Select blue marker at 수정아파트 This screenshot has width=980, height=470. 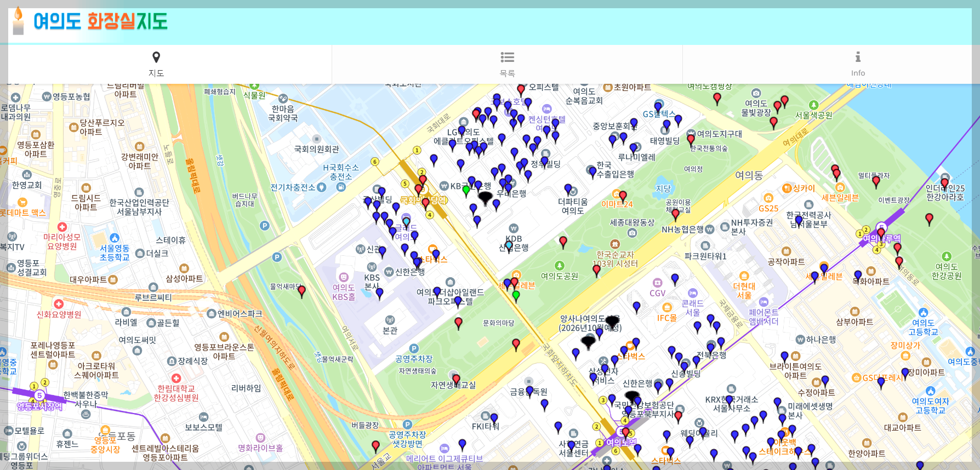(x=825, y=381)
